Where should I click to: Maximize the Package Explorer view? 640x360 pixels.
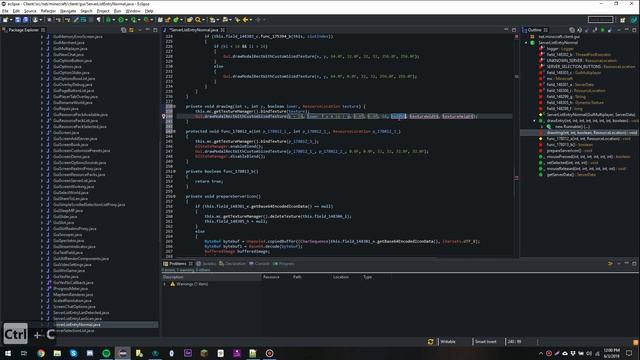155,30
